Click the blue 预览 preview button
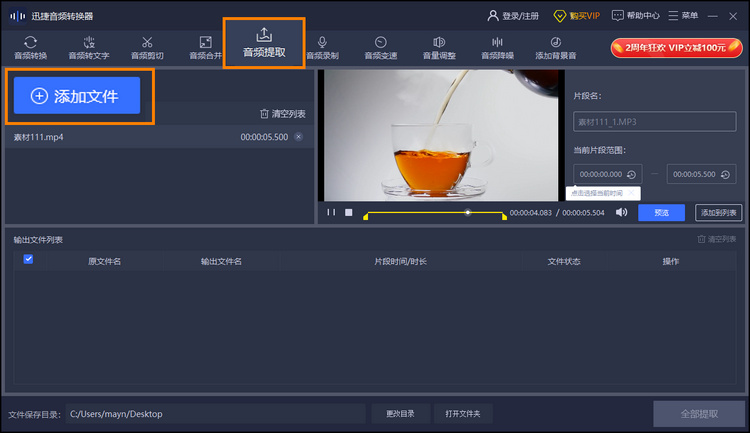The width and height of the screenshot is (750, 433). tap(662, 212)
